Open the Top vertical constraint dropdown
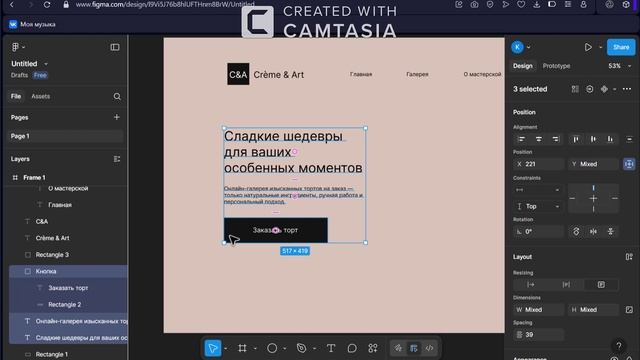Image resolution: width=640 pixels, height=360 pixels. [538, 207]
